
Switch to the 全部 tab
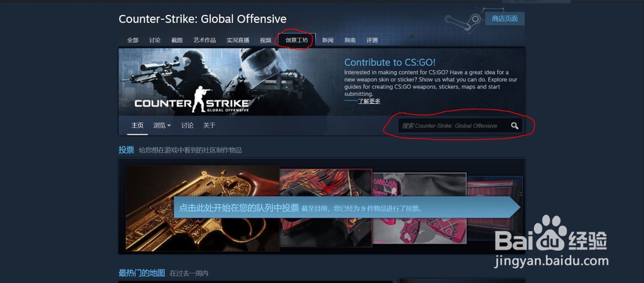133,41
